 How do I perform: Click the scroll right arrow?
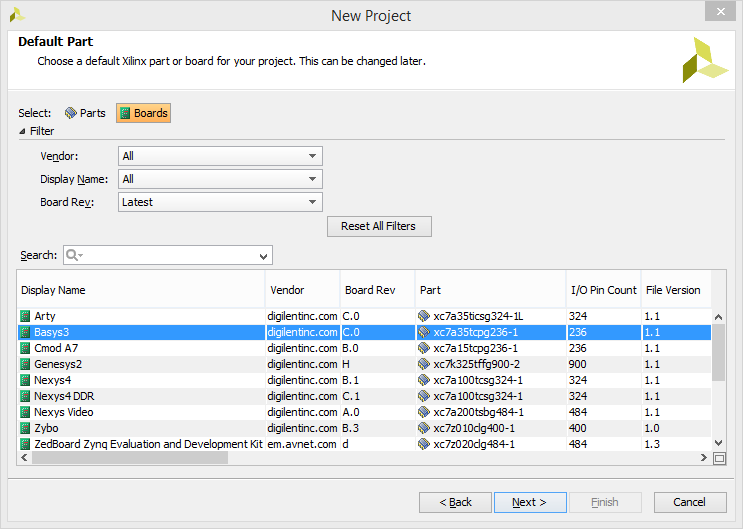[704, 457]
